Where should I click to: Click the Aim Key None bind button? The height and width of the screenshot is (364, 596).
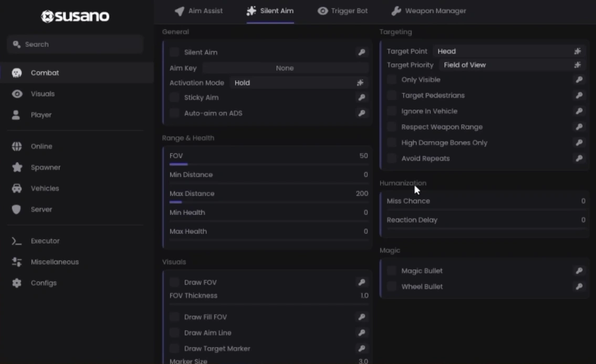[285, 68]
